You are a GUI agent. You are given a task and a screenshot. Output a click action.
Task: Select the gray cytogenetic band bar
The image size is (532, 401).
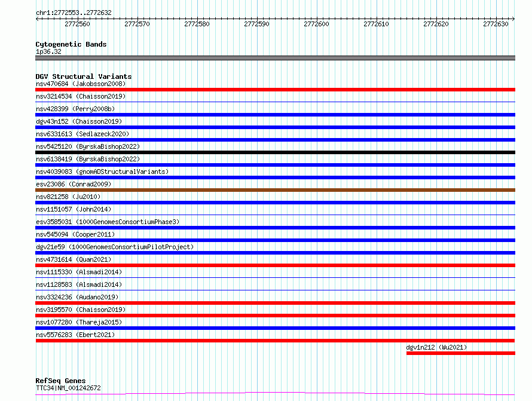click(275, 58)
